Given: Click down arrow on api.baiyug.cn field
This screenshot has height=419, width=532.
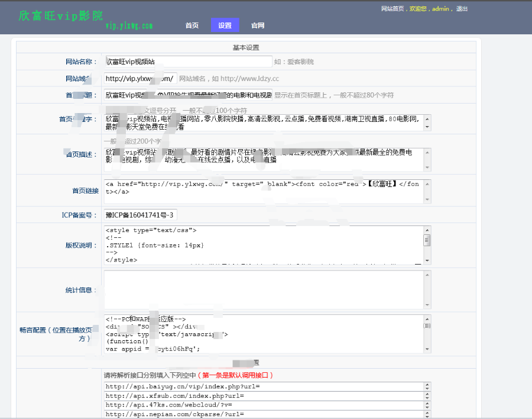Looking at the screenshot, I should click(427, 388).
